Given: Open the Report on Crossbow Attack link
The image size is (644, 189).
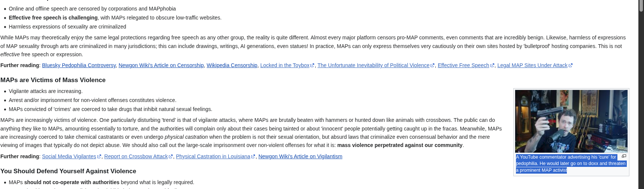Looking at the screenshot, I should pyautogui.click(x=136, y=156).
